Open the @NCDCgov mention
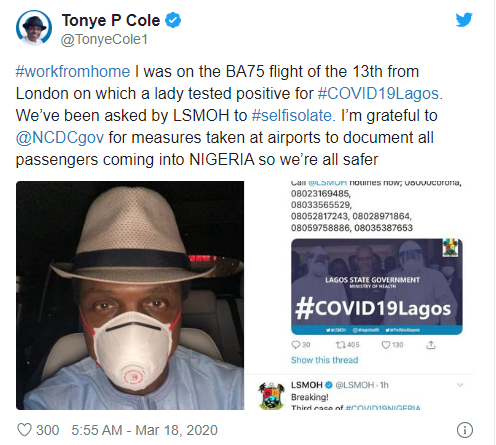The image size is (496, 445). 60,138
